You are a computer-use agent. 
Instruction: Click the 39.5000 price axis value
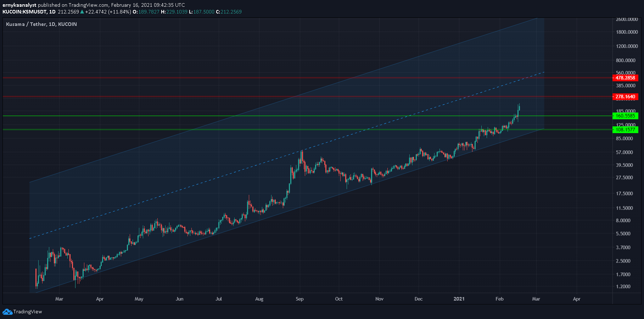pos(625,165)
